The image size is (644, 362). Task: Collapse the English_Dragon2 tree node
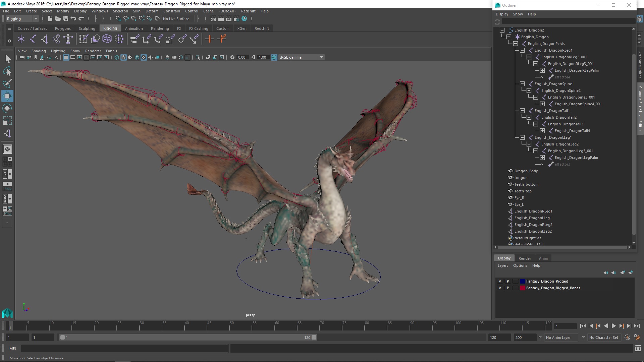[x=502, y=30]
